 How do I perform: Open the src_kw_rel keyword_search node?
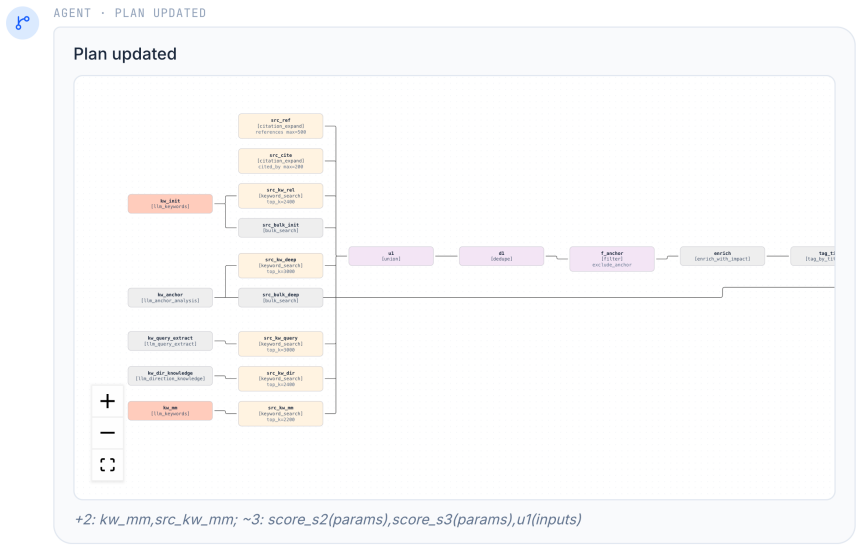click(280, 196)
